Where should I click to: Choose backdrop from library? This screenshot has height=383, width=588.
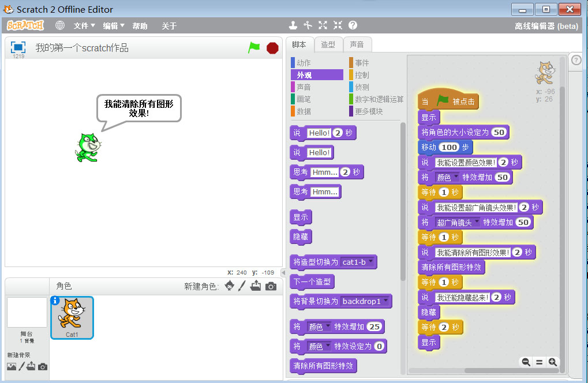click(12, 366)
